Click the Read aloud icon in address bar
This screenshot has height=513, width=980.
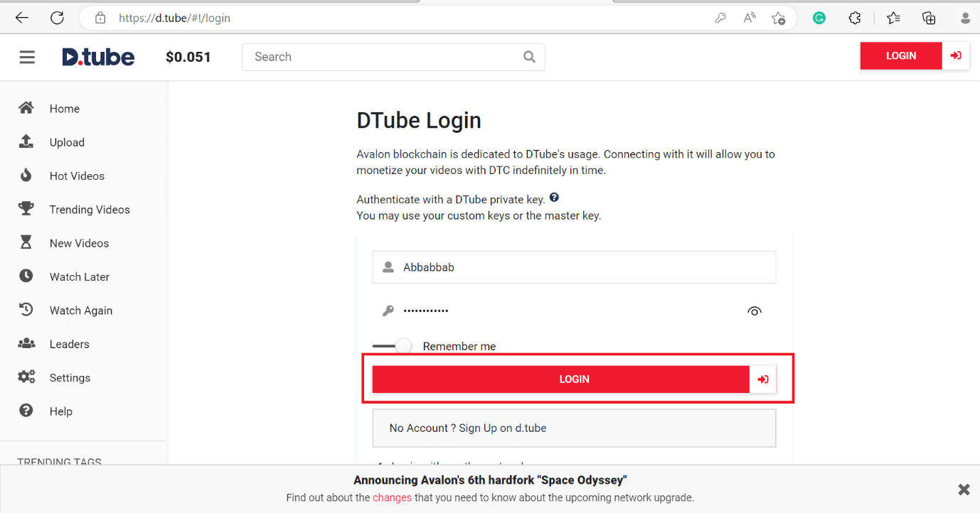[750, 18]
